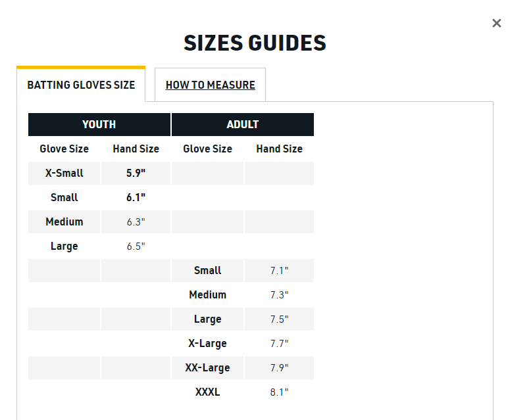Switch to the How To Measure tab
This screenshot has height=420, width=506.
click(x=210, y=85)
